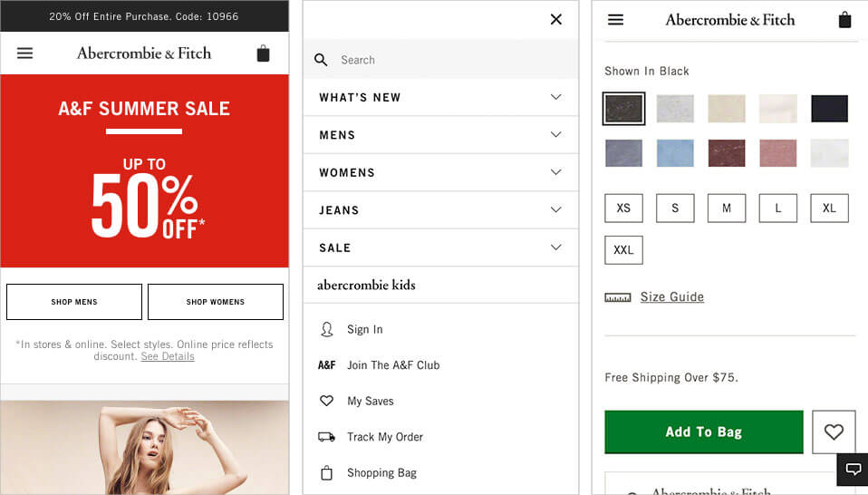The height and width of the screenshot is (495, 868).
Task: Open hamburger menu on the product screen
Action: pyautogui.click(x=615, y=20)
